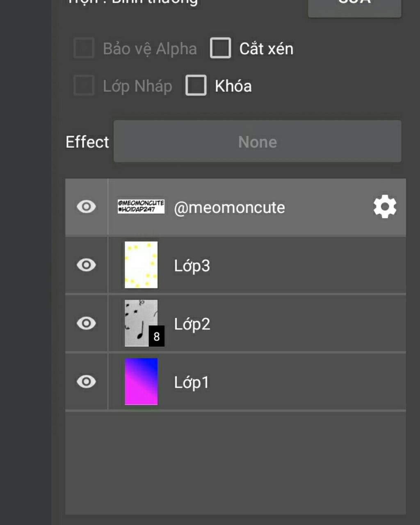The image size is (420, 525).
Task: Hide the Lớp2 layer eye icon
Action: point(86,323)
